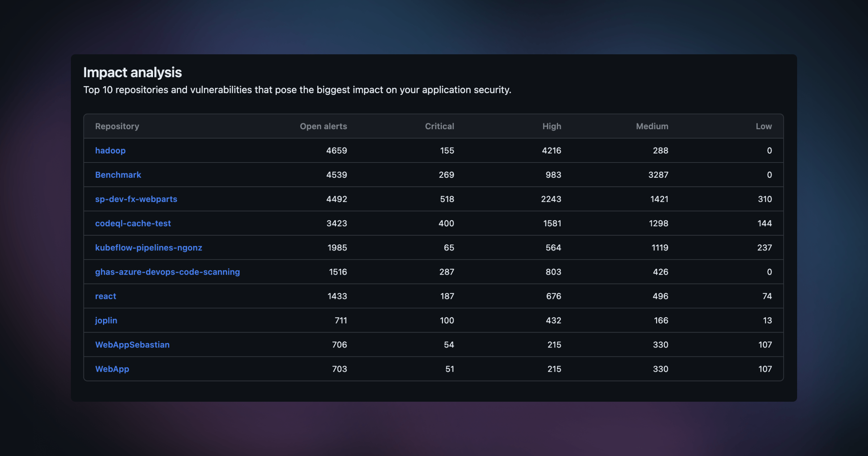Open the joplin repository link
The height and width of the screenshot is (456, 868).
[106, 320]
